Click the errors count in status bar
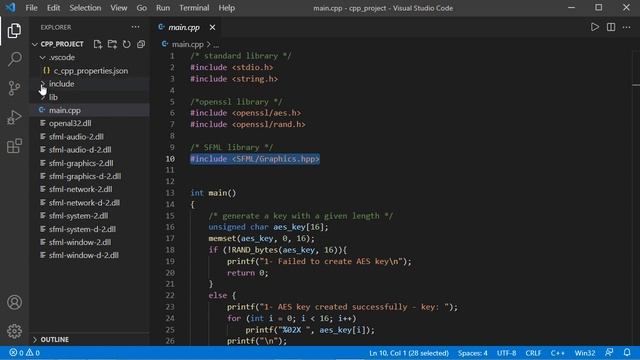The image size is (640, 360). coord(17,353)
